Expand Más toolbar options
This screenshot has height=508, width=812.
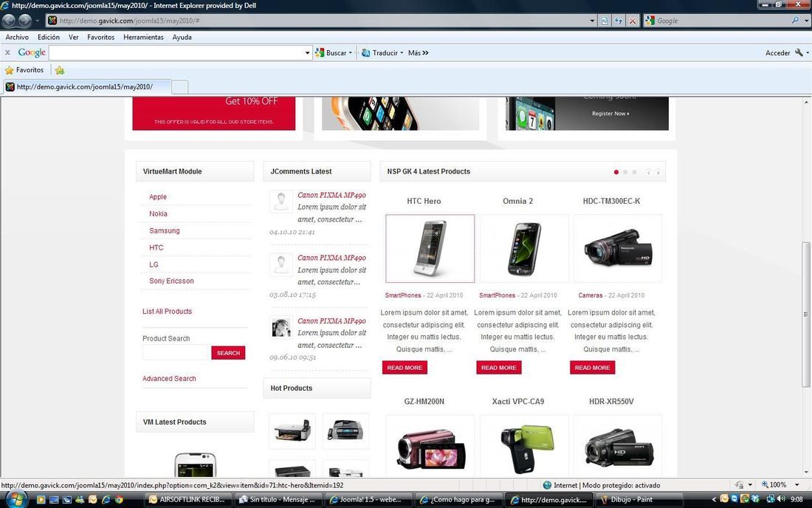419,53
